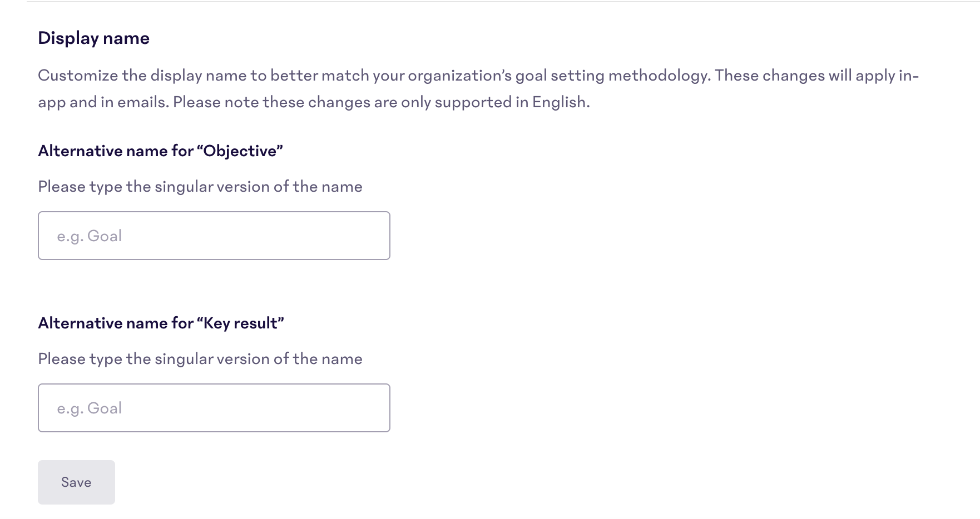This screenshot has height=519, width=980.
Task: Click the singular-version hint under the Key result label
Action: (x=200, y=358)
